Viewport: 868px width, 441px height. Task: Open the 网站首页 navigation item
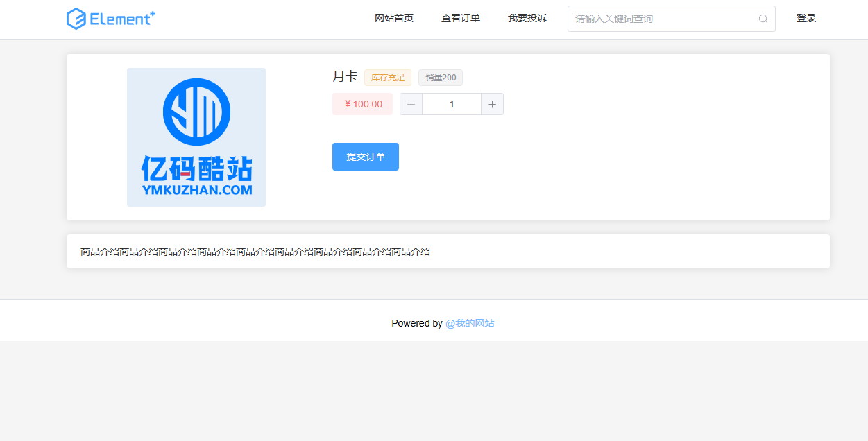(x=393, y=19)
